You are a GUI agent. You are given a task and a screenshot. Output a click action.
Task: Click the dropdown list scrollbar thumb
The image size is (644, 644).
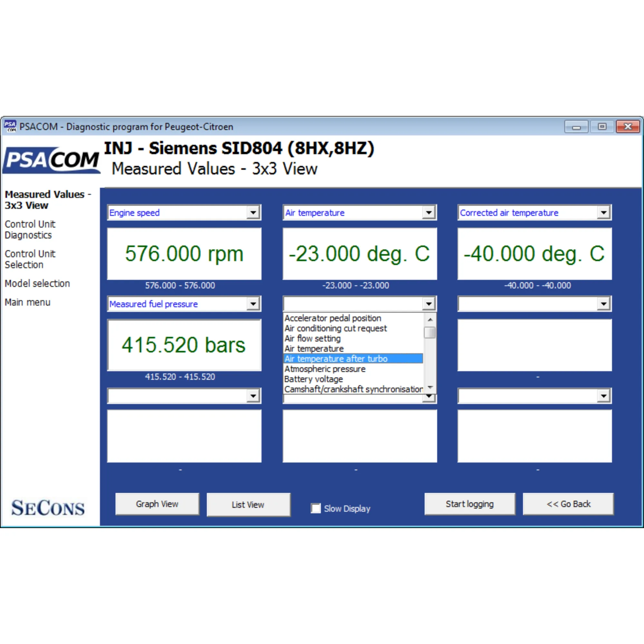pos(430,332)
